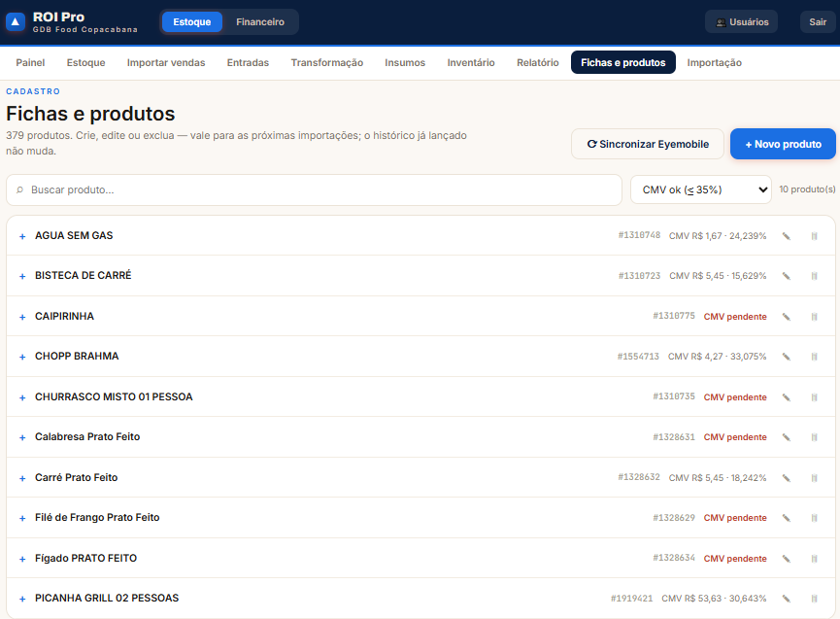Image resolution: width=840 pixels, height=619 pixels.
Task: Click the search magnifier icon in Buscar field
Action: click(19, 189)
